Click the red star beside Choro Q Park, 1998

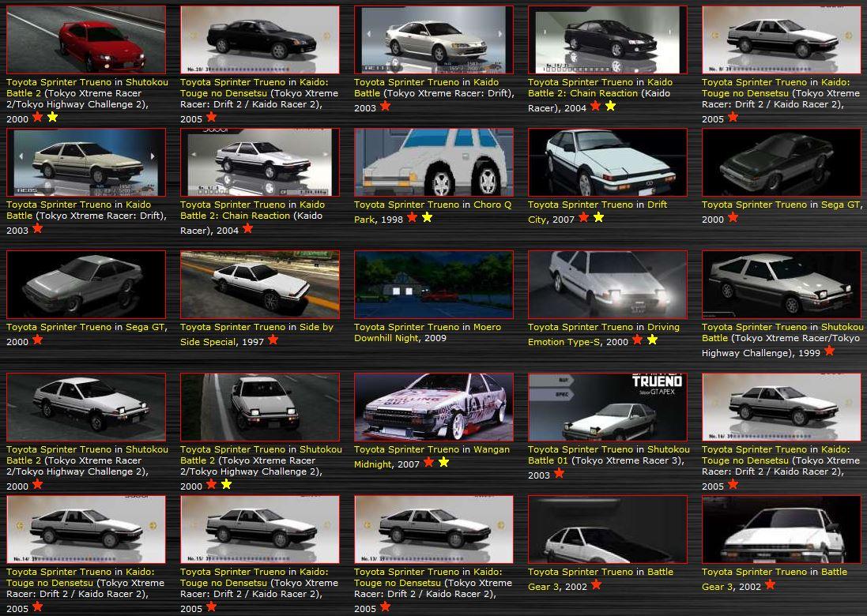pyautogui.click(x=412, y=218)
